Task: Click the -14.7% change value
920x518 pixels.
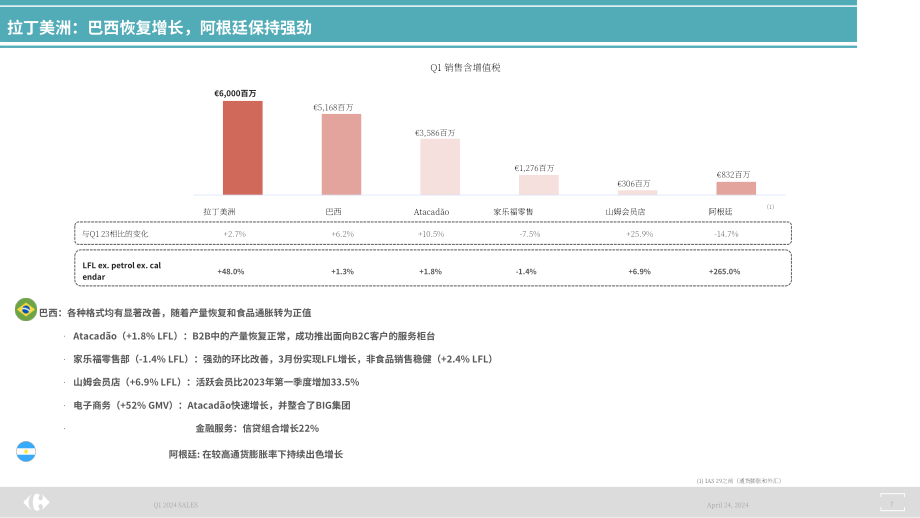Action: coord(726,234)
